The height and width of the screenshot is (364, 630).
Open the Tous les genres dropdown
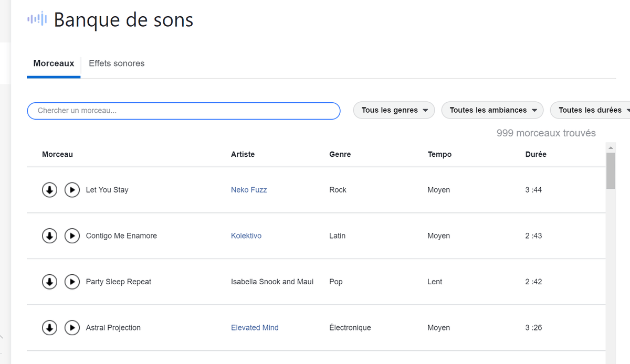(394, 110)
